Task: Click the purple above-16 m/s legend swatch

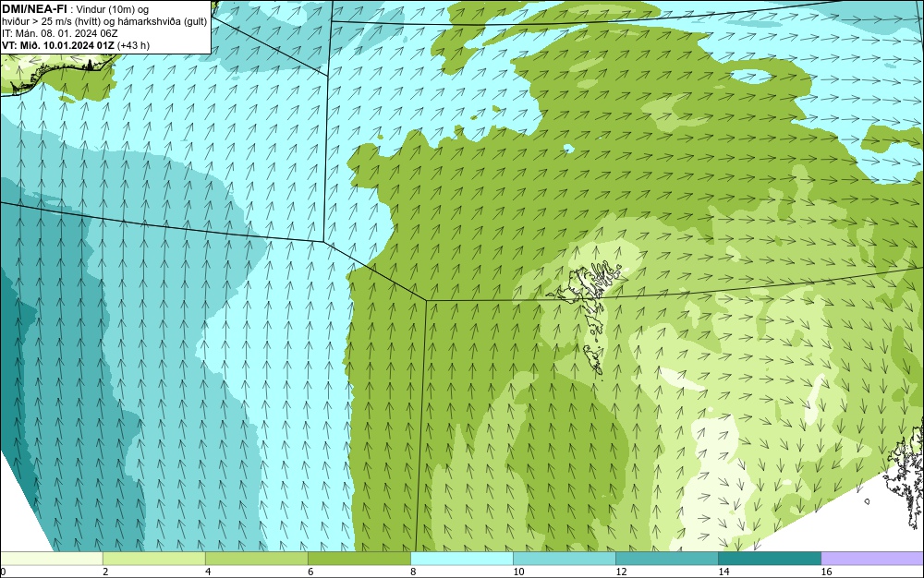Action: coord(872,558)
